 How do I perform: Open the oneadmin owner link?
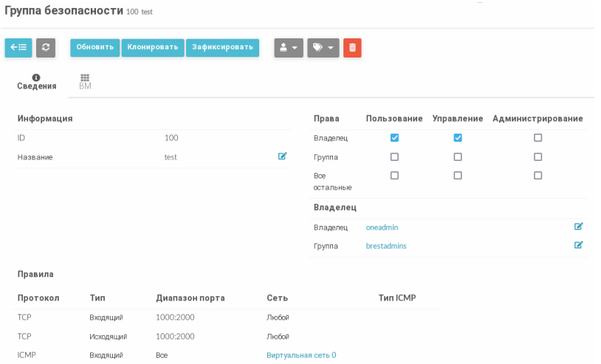[382, 227]
